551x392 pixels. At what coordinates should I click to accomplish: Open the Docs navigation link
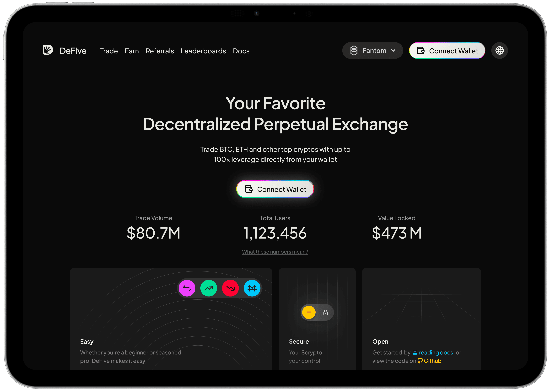click(x=241, y=51)
